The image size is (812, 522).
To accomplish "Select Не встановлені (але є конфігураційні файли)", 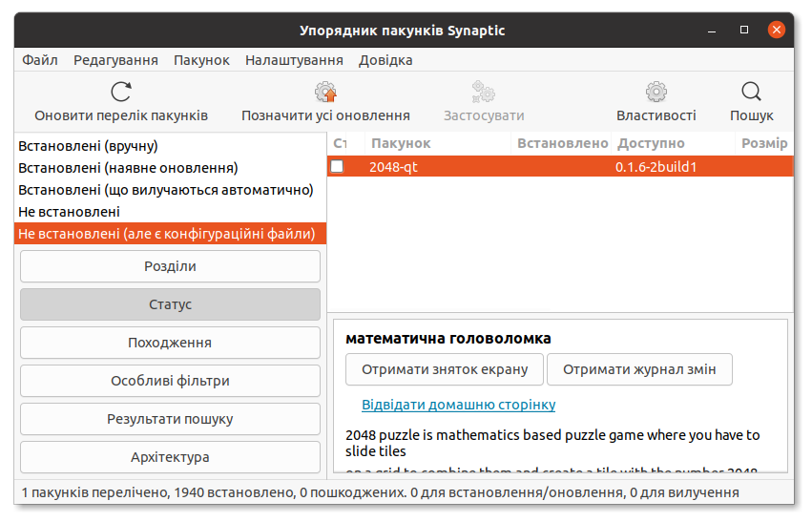I will (x=171, y=234).
